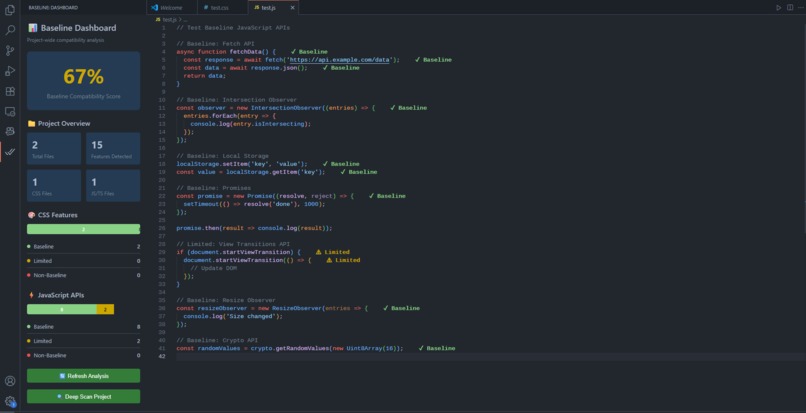The height and width of the screenshot is (413, 806).
Task: Select the Baseline checkmark activity bar icon
Action: (x=10, y=152)
